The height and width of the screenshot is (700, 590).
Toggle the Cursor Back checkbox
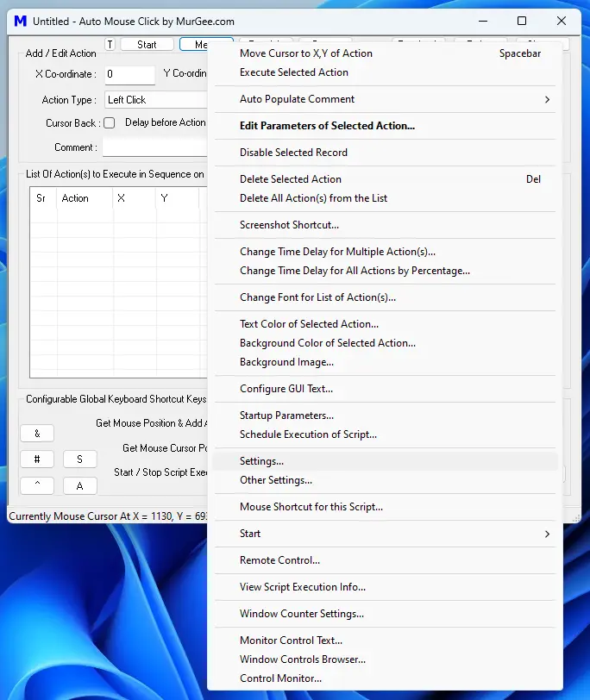click(x=109, y=122)
